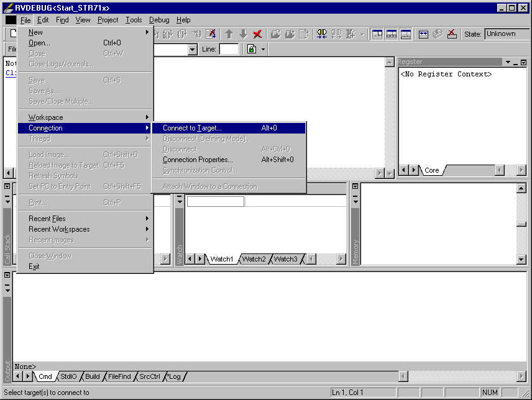This screenshot has width=532, height=400.
Task: Expand the Register pane dropdown arrow
Action: tap(508, 62)
